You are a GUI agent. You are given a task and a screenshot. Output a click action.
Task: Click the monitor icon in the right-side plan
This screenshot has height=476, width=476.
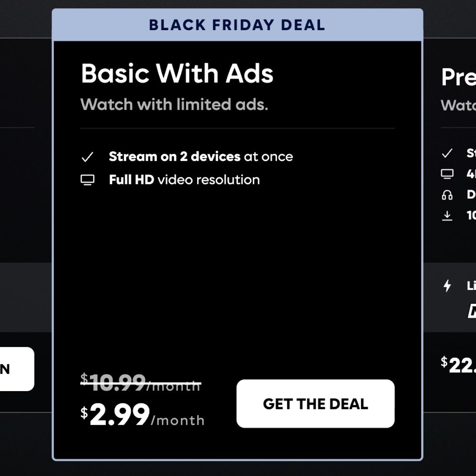[447, 174]
